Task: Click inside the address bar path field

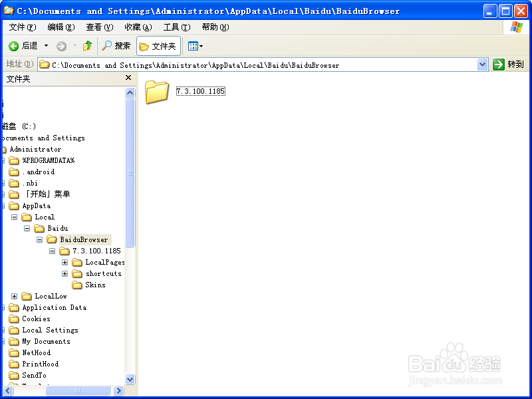Action: [x=258, y=65]
